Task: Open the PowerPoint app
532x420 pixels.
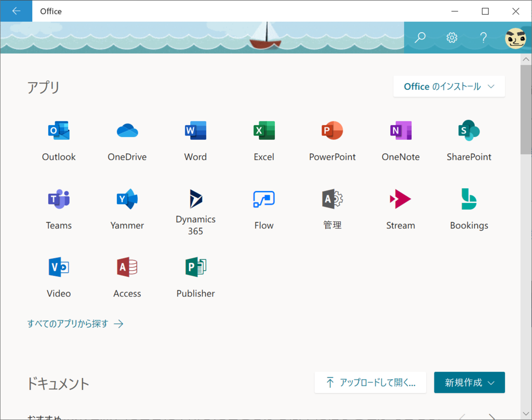Action: [332, 141]
